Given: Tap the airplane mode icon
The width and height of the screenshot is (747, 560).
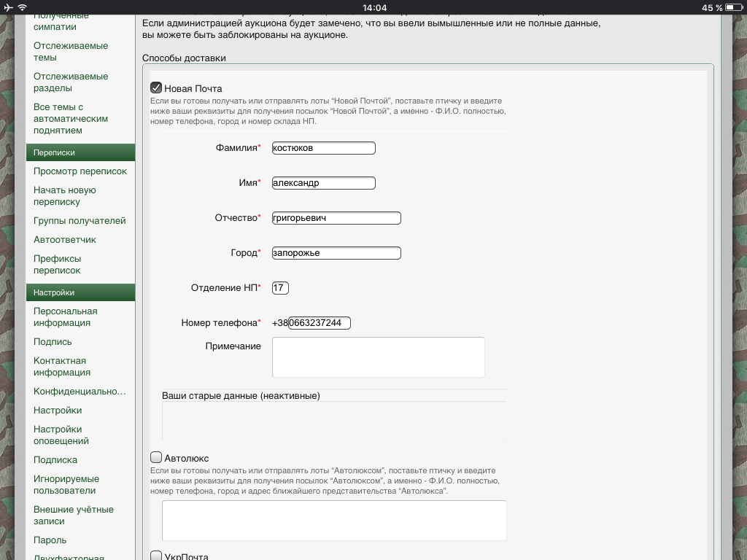Looking at the screenshot, I should (x=7, y=7).
